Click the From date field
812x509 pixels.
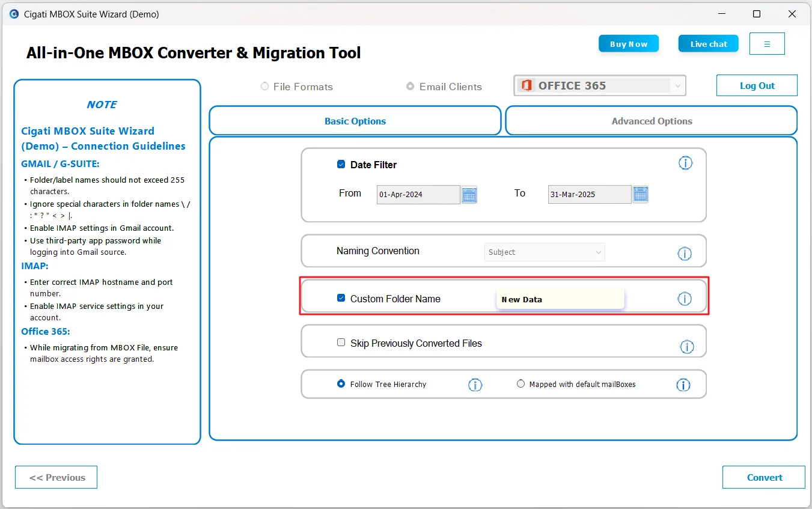(x=418, y=195)
